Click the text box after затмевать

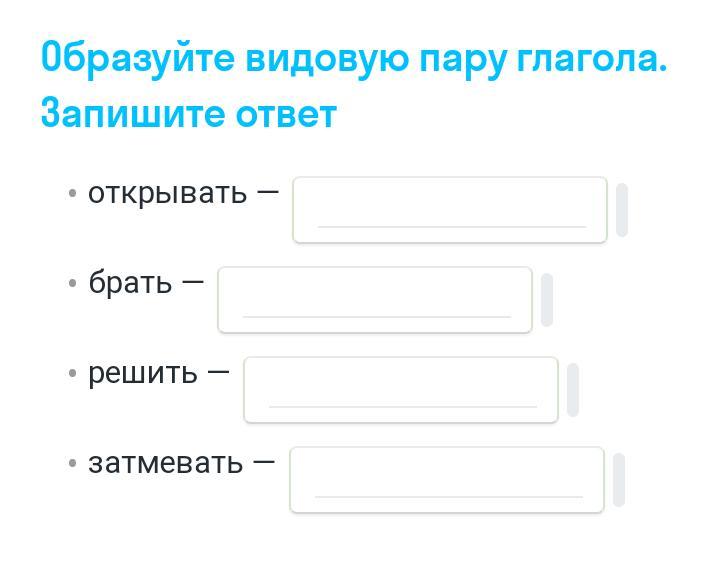click(x=447, y=480)
